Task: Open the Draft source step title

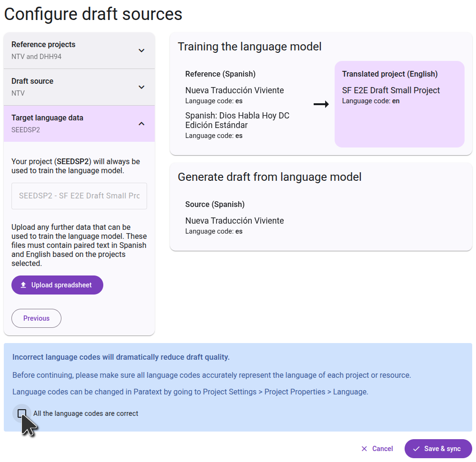Action: pos(32,81)
